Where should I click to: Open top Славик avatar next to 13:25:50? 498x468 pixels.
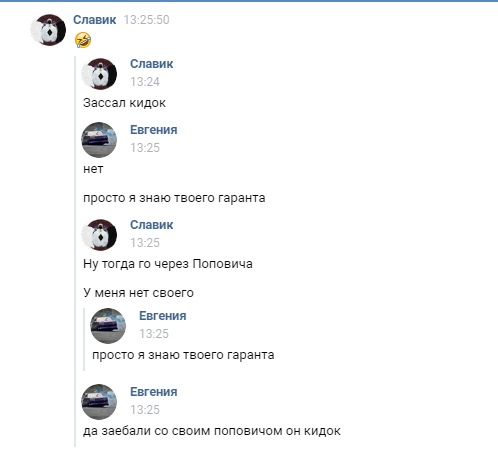coord(48,30)
